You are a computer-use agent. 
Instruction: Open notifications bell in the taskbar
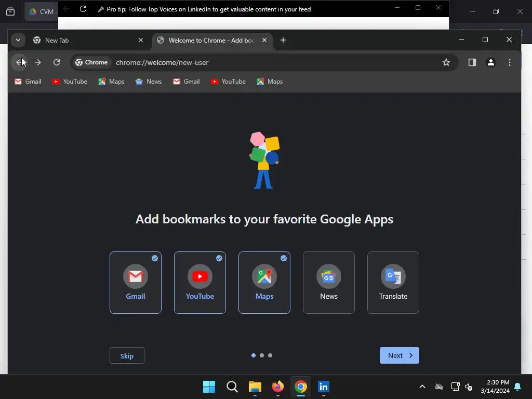[x=518, y=387]
